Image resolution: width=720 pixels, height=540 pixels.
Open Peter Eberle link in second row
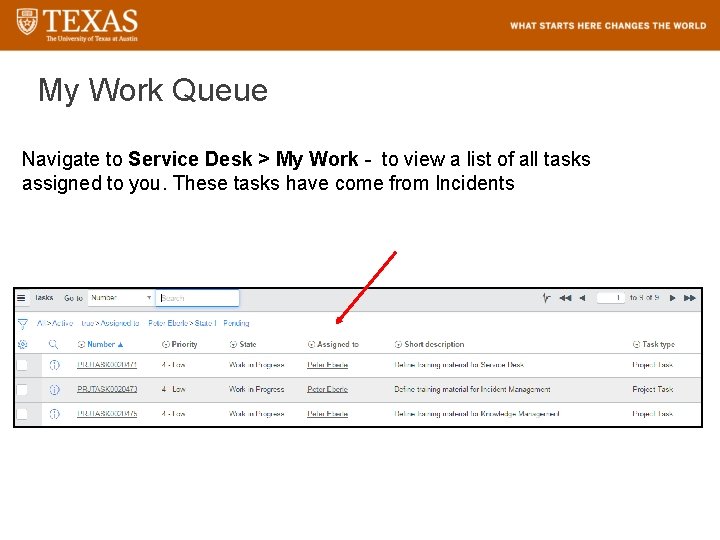tap(327, 389)
